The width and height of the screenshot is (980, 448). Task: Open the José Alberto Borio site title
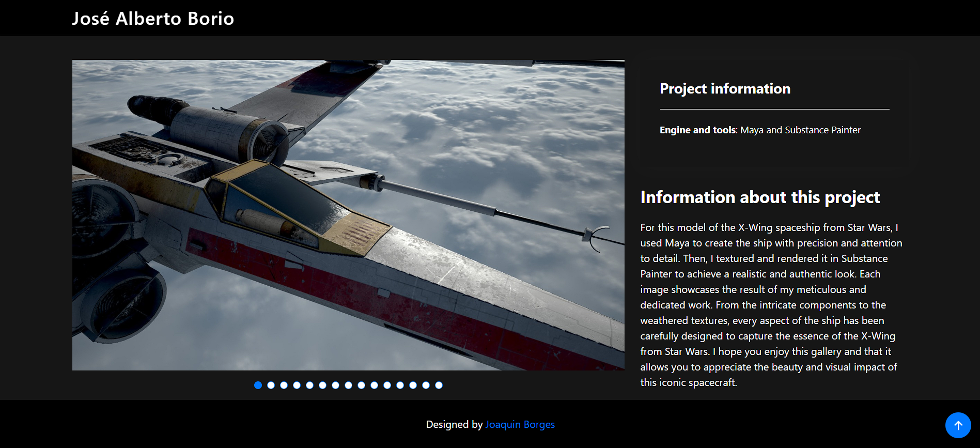(x=153, y=19)
